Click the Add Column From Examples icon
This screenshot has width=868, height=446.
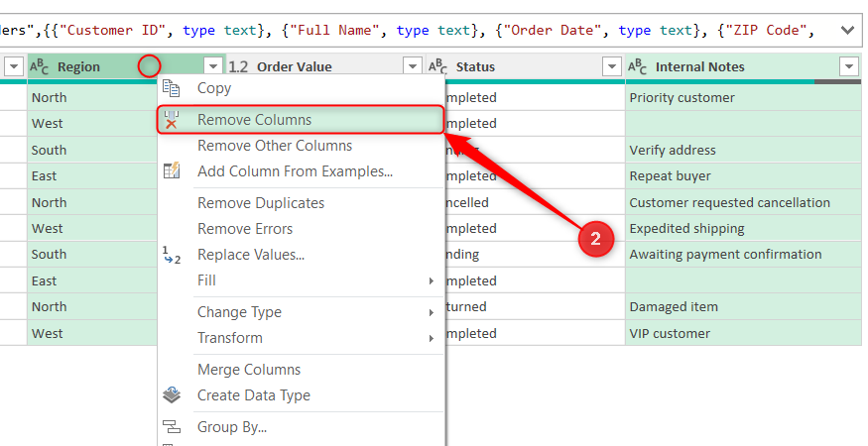tap(172, 170)
